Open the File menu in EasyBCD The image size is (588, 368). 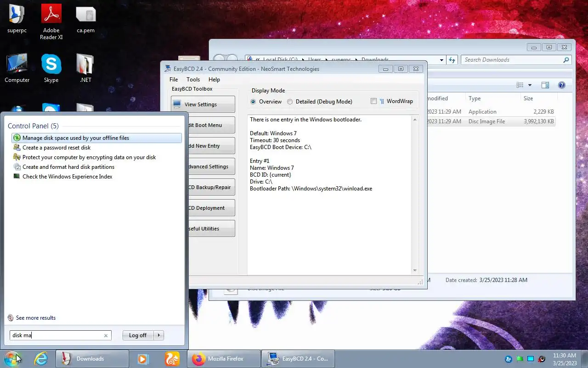[174, 80]
